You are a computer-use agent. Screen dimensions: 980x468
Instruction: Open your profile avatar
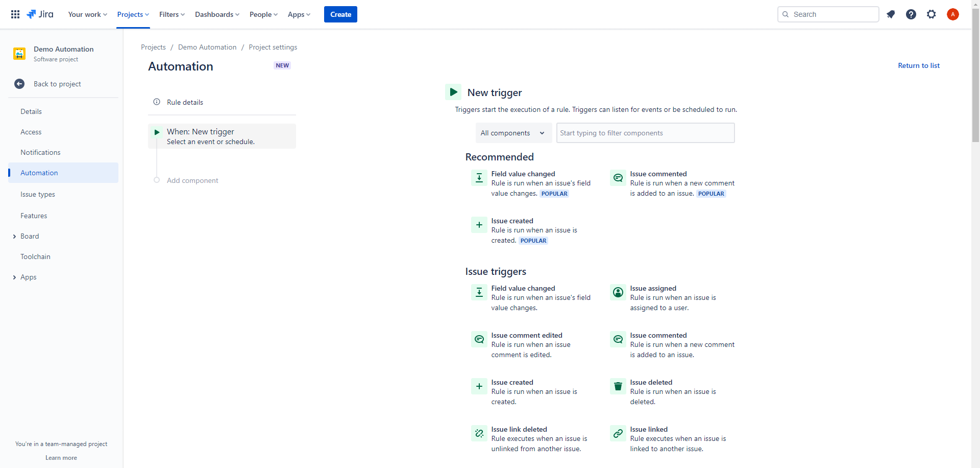(952, 14)
